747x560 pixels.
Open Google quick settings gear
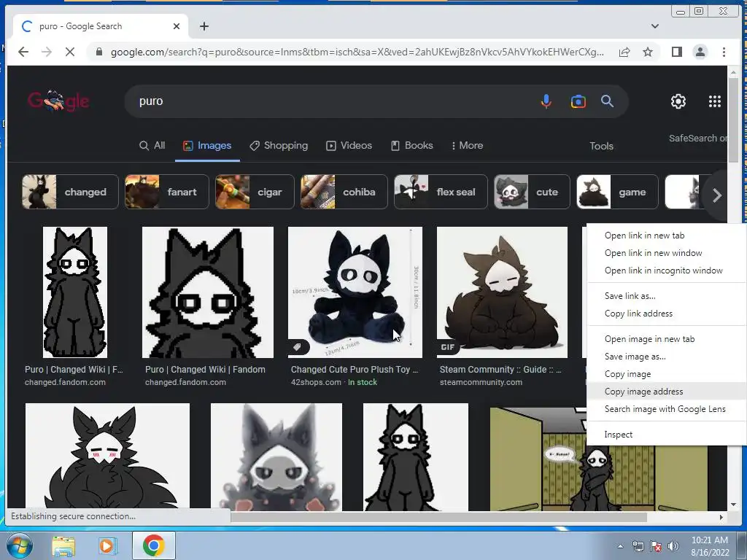678,101
